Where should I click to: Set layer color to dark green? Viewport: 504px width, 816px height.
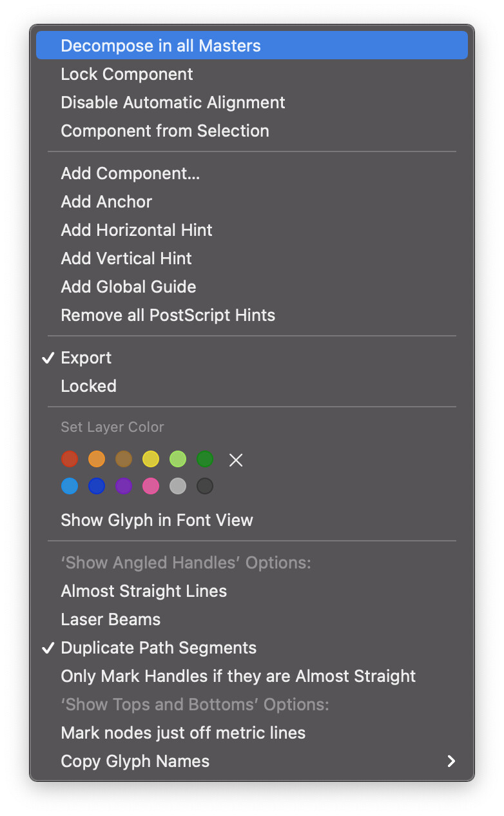[x=205, y=459]
